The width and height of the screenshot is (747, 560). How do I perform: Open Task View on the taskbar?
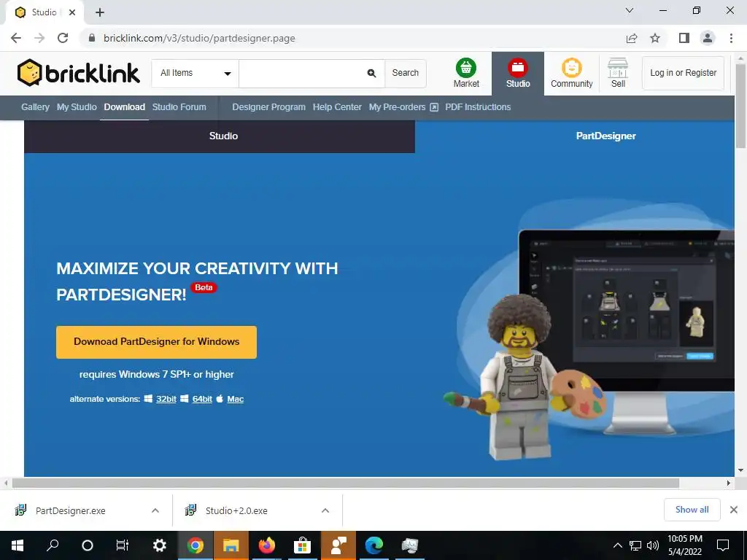click(x=123, y=545)
